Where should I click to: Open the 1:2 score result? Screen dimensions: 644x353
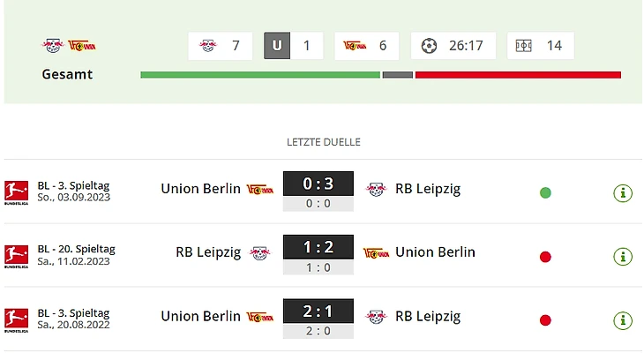[318, 249]
